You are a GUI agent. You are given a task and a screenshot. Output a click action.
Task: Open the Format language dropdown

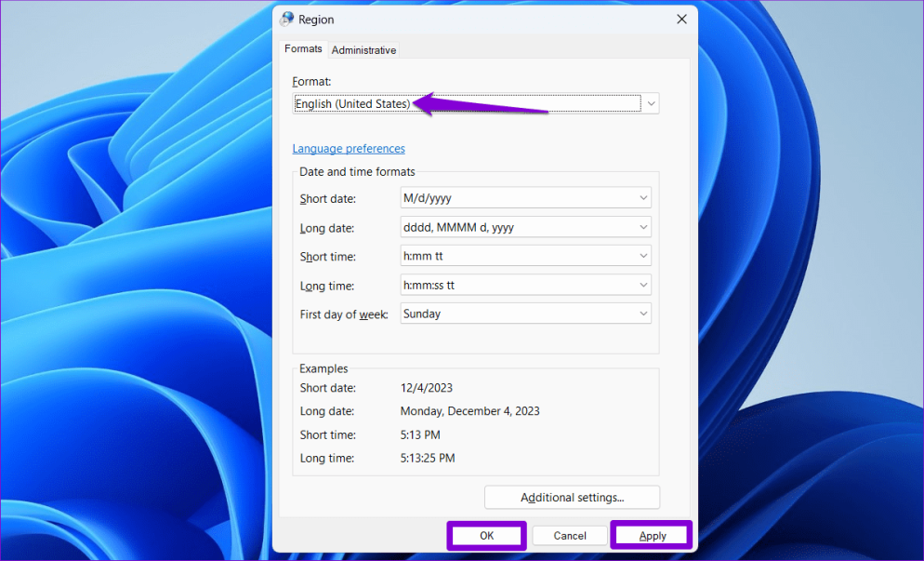tap(651, 103)
